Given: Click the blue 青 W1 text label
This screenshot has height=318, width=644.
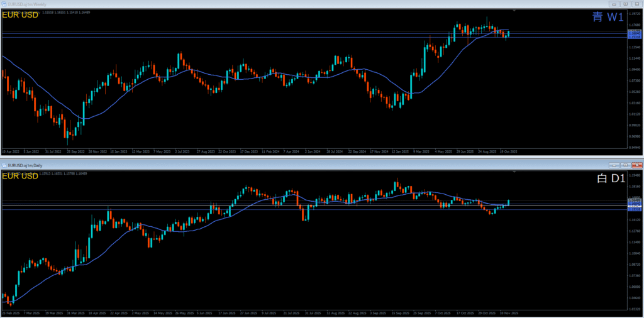Looking at the screenshot, I should (608, 17).
